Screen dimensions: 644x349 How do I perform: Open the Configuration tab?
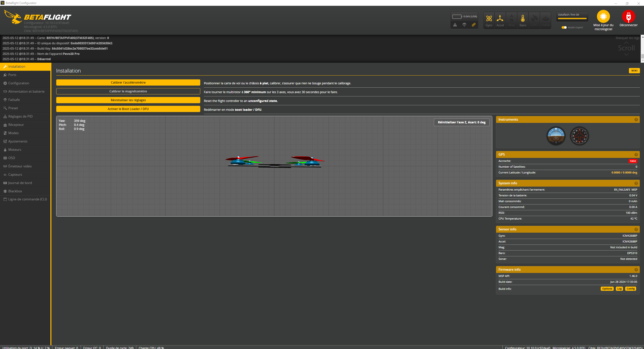(x=19, y=83)
